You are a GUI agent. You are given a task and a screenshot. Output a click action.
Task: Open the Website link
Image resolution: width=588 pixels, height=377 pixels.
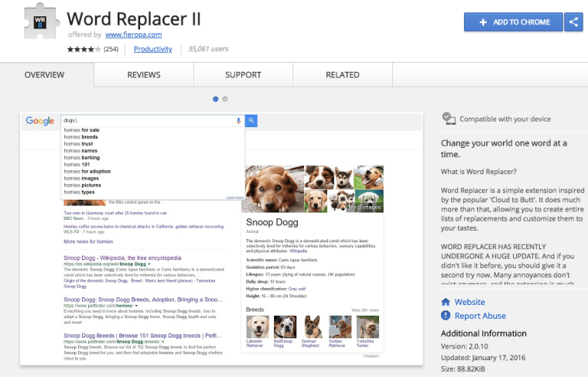470,302
